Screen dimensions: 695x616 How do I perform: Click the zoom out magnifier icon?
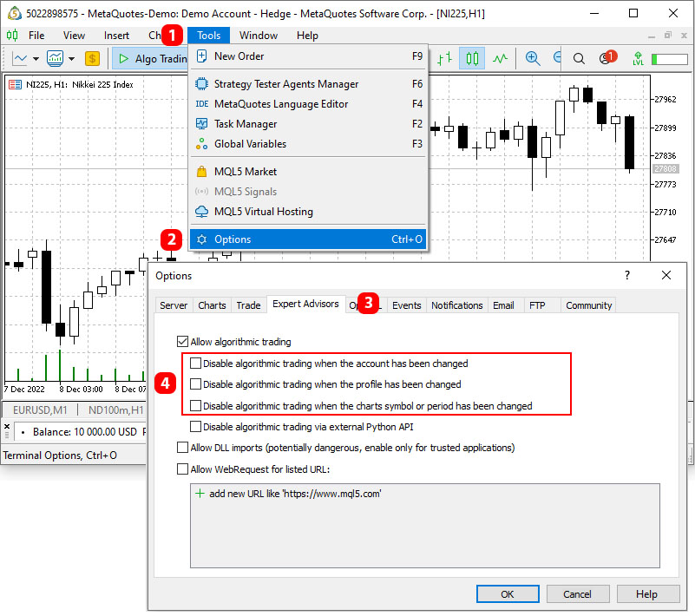[x=557, y=58]
